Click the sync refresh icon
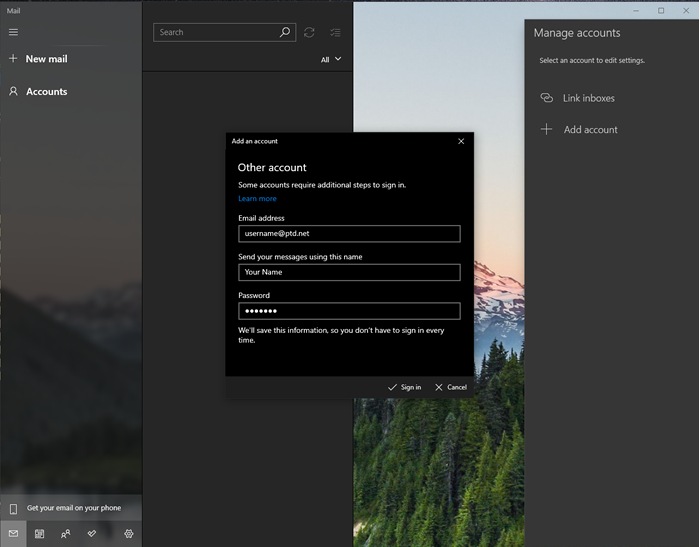The width and height of the screenshot is (700, 547). 309,32
